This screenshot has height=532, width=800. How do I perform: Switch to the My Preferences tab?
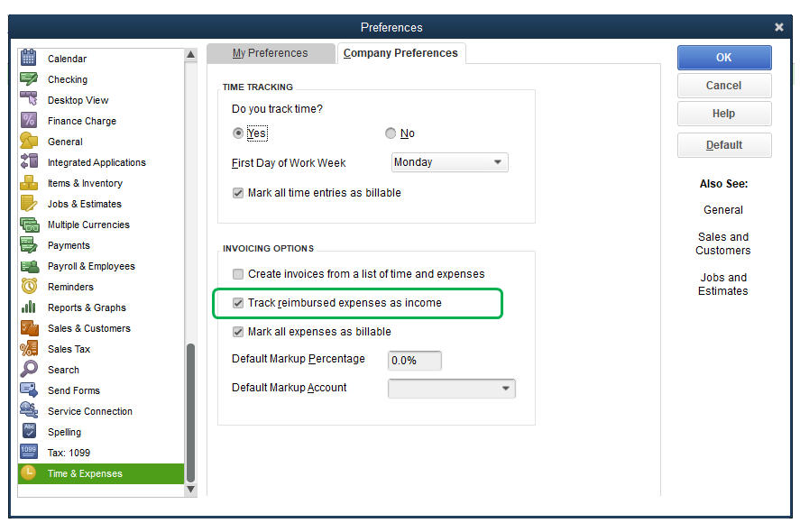271,53
